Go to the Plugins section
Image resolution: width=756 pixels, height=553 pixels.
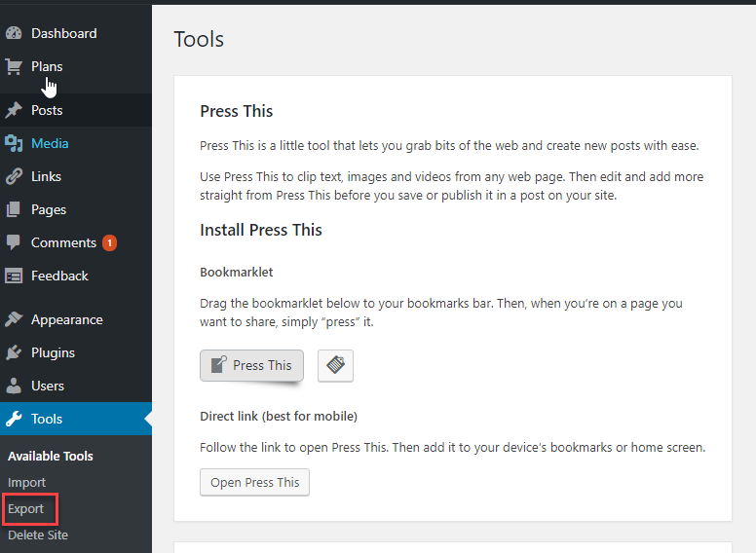coord(76,352)
